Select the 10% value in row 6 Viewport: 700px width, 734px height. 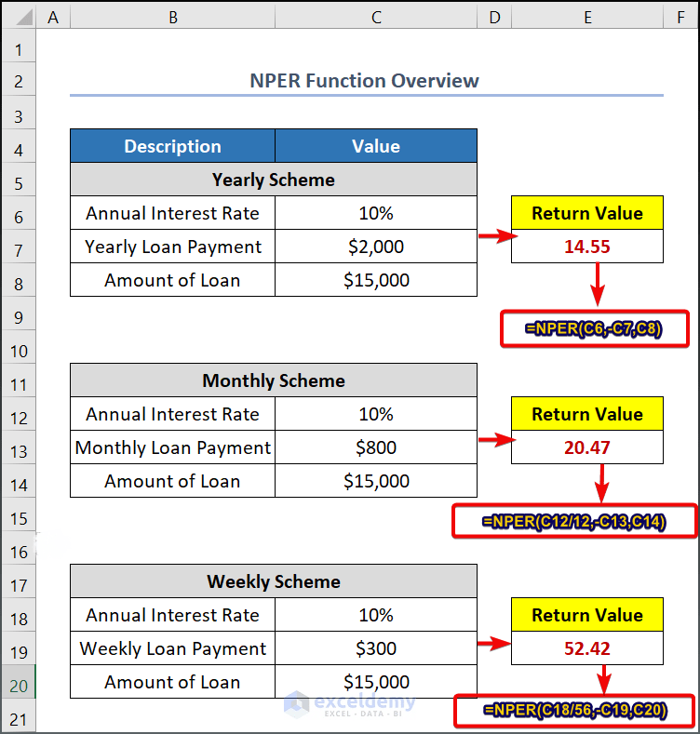[376, 213]
